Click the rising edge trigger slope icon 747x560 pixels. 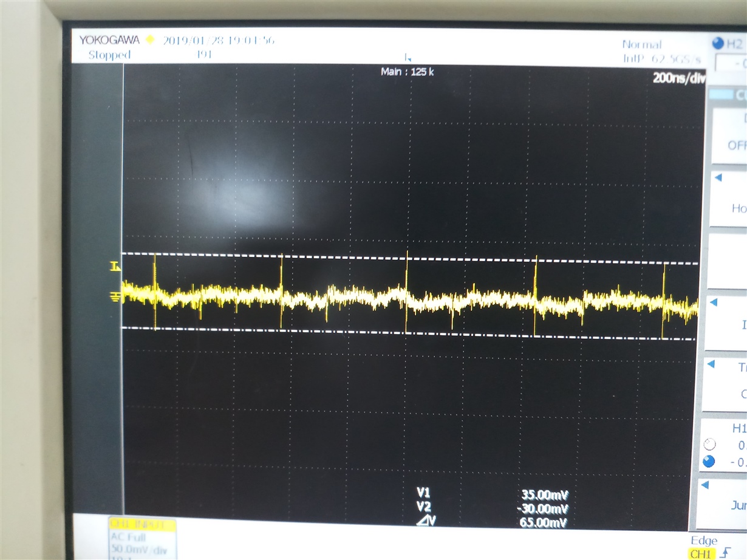[x=725, y=553]
